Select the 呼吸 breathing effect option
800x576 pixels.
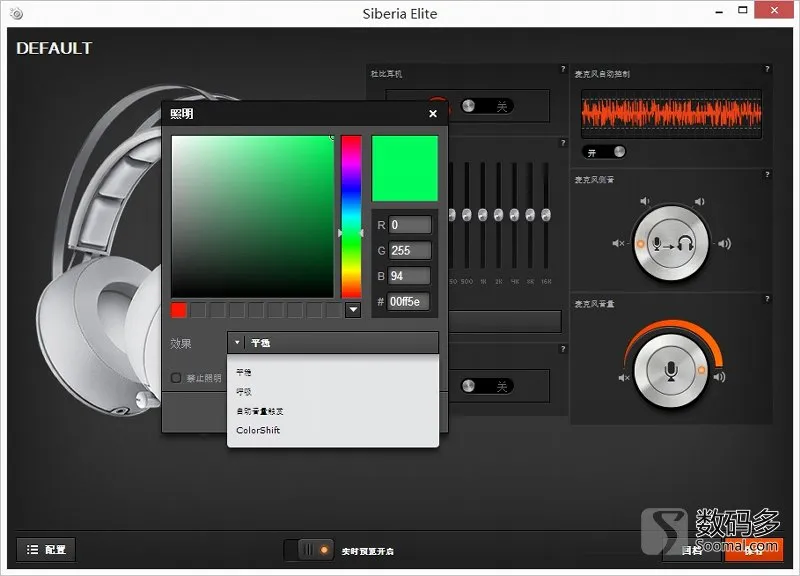point(244,392)
